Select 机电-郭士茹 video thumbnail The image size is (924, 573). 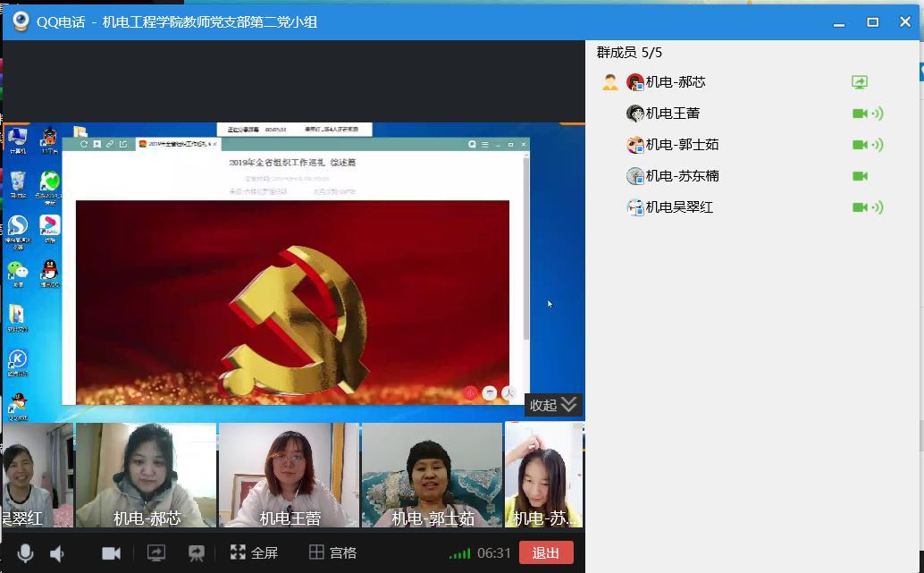[432, 475]
